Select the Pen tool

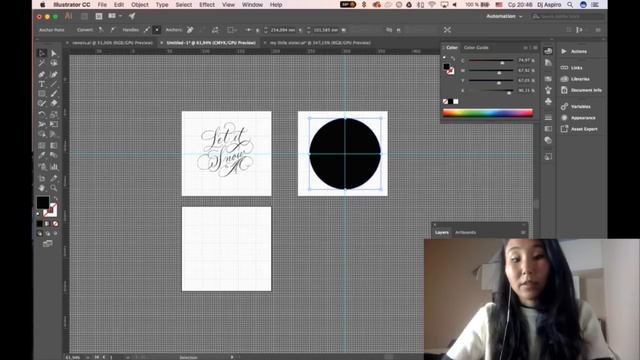click(x=42, y=74)
